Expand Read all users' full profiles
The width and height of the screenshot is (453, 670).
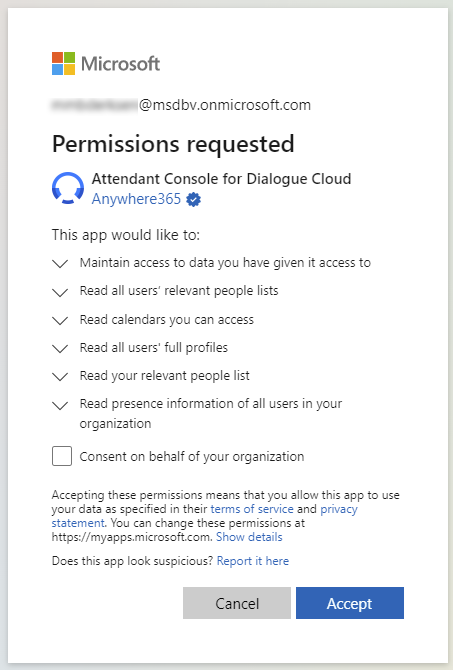click(60, 348)
